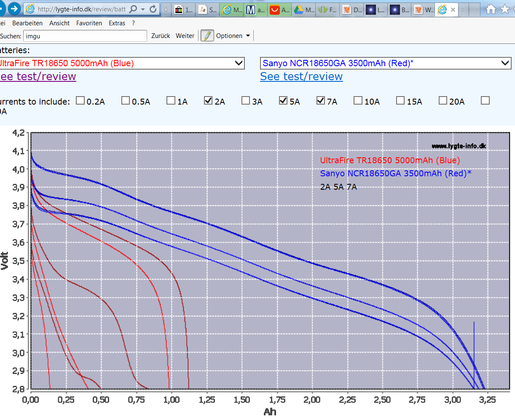This screenshot has width=515, height=420.
Task: Click the Zurück find-previous button
Action: click(x=161, y=36)
